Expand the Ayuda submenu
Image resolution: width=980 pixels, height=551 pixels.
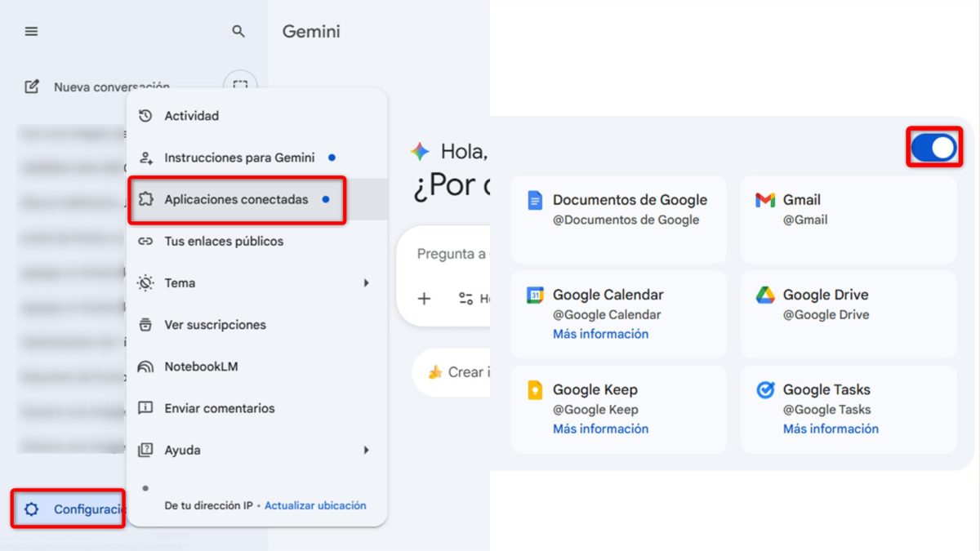pyautogui.click(x=366, y=450)
